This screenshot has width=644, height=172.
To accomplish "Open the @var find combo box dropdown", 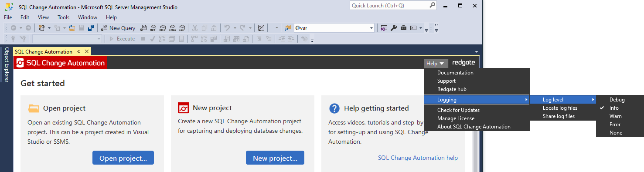I will tap(371, 28).
